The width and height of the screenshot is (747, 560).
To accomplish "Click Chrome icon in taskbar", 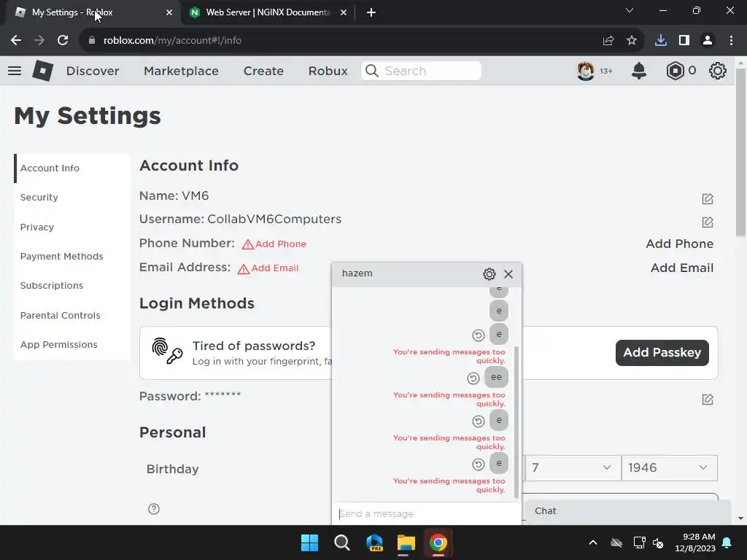I will (438, 542).
